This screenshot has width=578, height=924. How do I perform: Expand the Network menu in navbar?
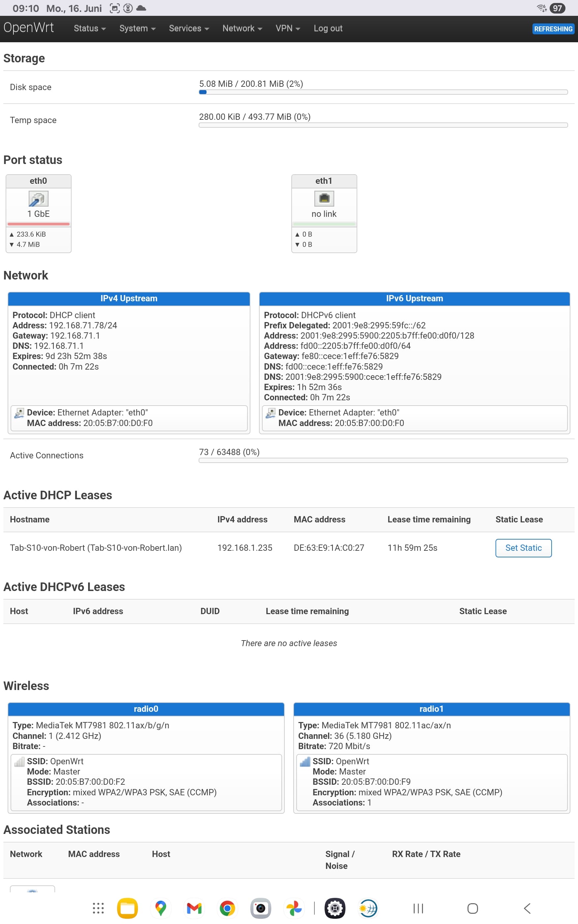[x=242, y=28]
